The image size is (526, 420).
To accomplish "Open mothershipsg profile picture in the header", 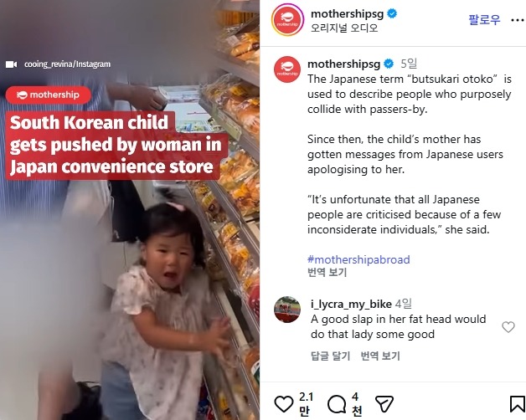I will (288, 20).
